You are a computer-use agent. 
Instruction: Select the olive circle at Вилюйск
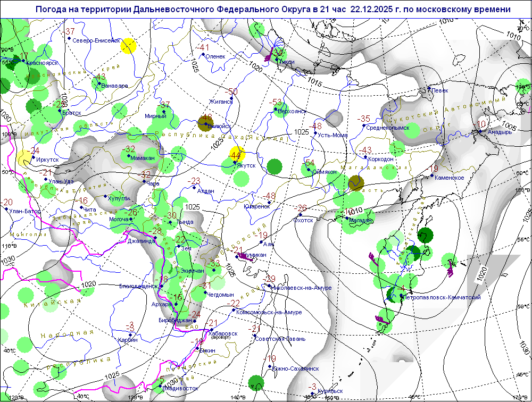(x=205, y=124)
